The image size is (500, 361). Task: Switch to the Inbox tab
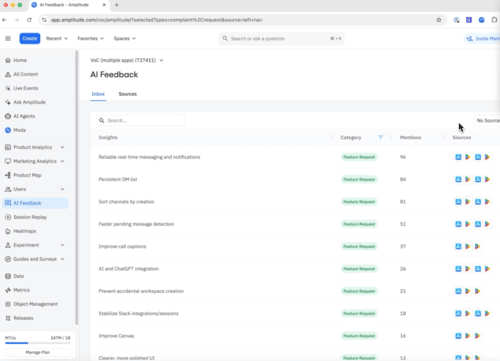coord(98,94)
